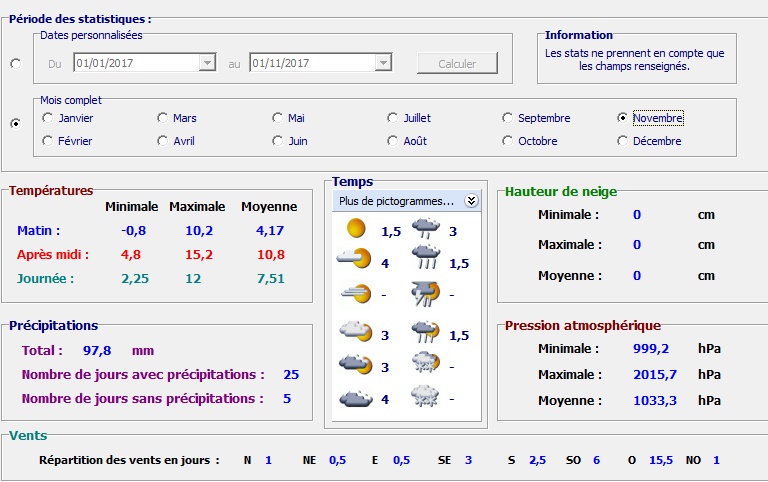Pick Juin as the month
This screenshot has width=768, height=482.
[278, 141]
